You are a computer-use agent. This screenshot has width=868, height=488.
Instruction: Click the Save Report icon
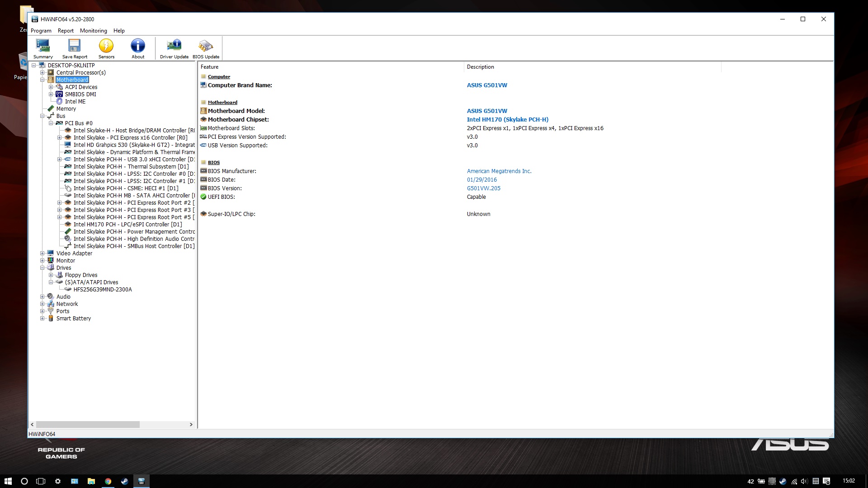pyautogui.click(x=75, y=48)
